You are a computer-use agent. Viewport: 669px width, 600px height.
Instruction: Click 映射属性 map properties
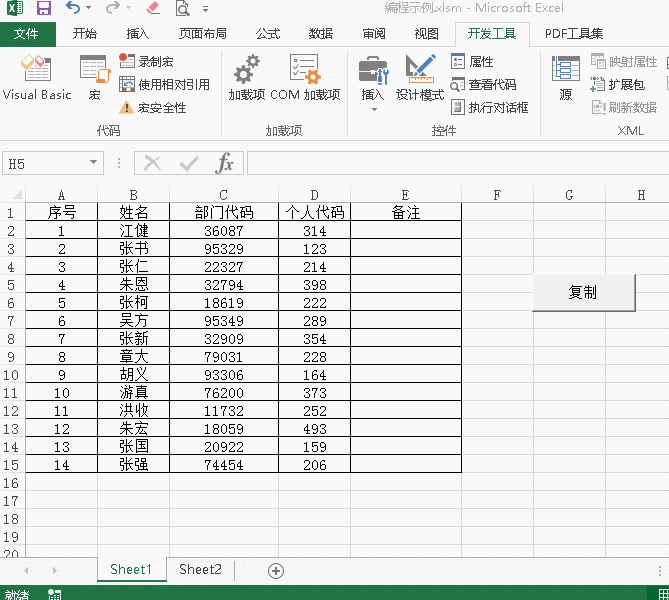coord(624,61)
